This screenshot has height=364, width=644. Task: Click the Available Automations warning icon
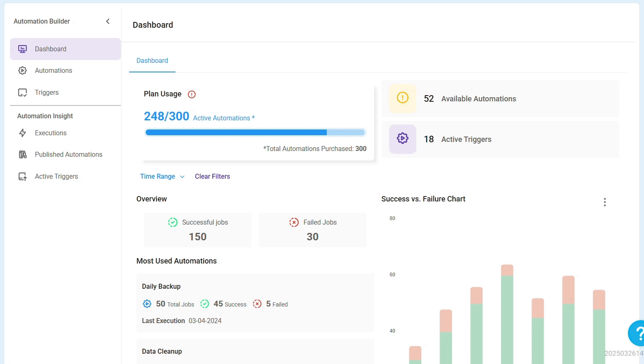pyautogui.click(x=403, y=98)
